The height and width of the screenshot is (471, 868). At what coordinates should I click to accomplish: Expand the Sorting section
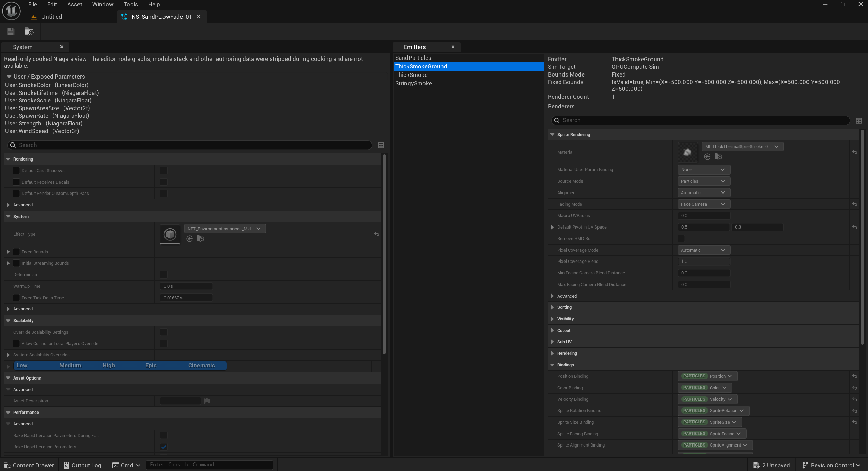click(x=552, y=307)
